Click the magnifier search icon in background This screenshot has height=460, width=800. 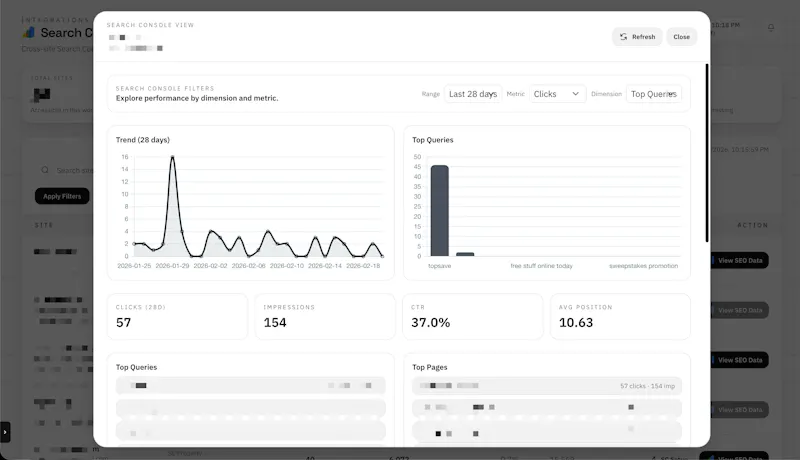45,170
